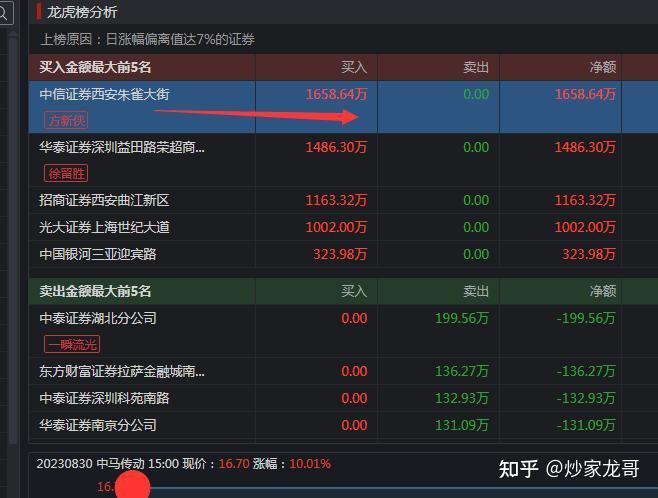Viewport: 658px width, 498px height.
Task: Click net amount -199.56万
Action: point(586,318)
